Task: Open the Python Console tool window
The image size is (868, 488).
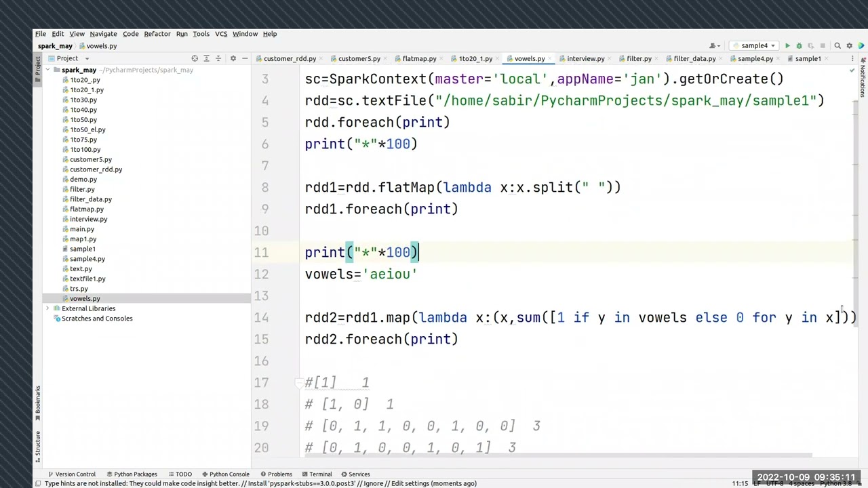Action: pyautogui.click(x=225, y=474)
